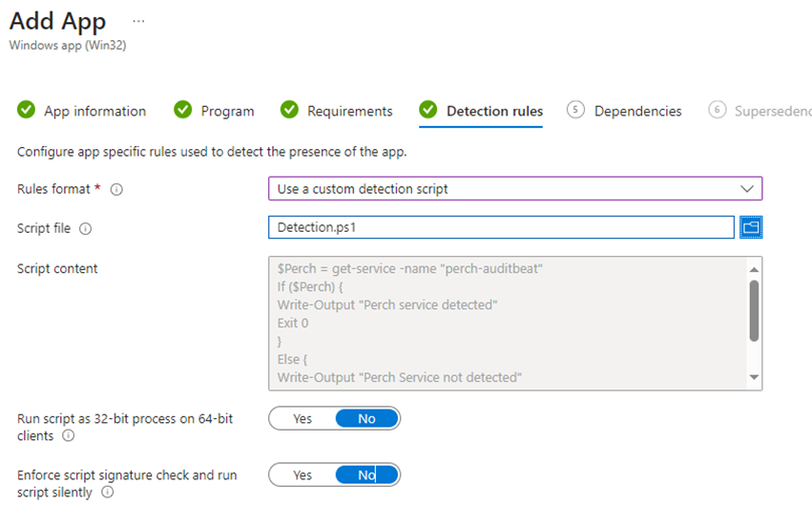Screen dimensions: 812x527
Task: Enable script signature check with Yes
Action: coord(302,475)
